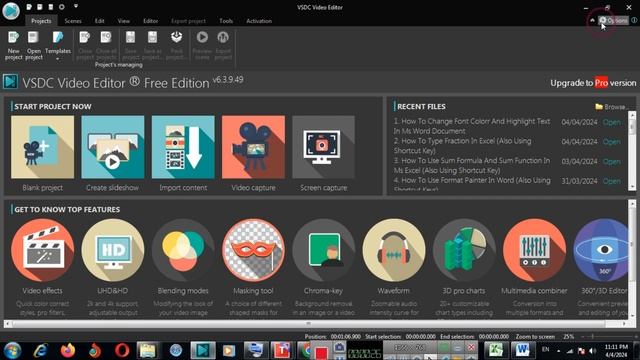Launch Opera from the taskbar
The height and width of the screenshot is (360, 640).
[x=122, y=350]
